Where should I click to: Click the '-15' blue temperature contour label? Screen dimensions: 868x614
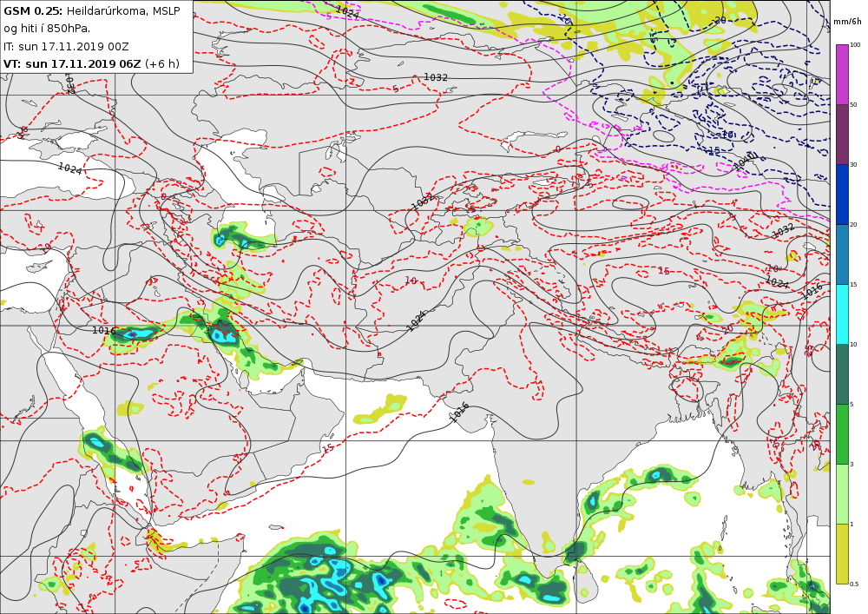click(714, 150)
